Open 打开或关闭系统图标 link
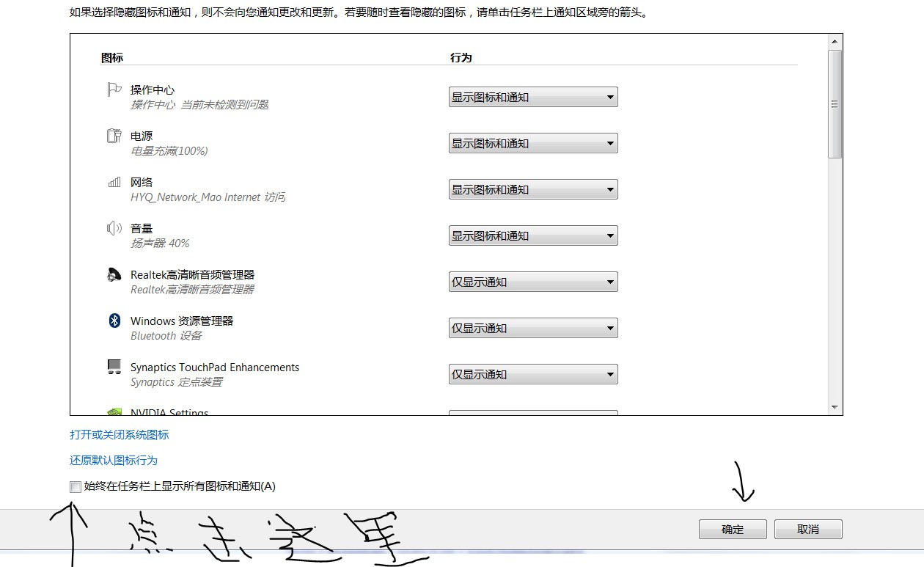 click(120, 434)
